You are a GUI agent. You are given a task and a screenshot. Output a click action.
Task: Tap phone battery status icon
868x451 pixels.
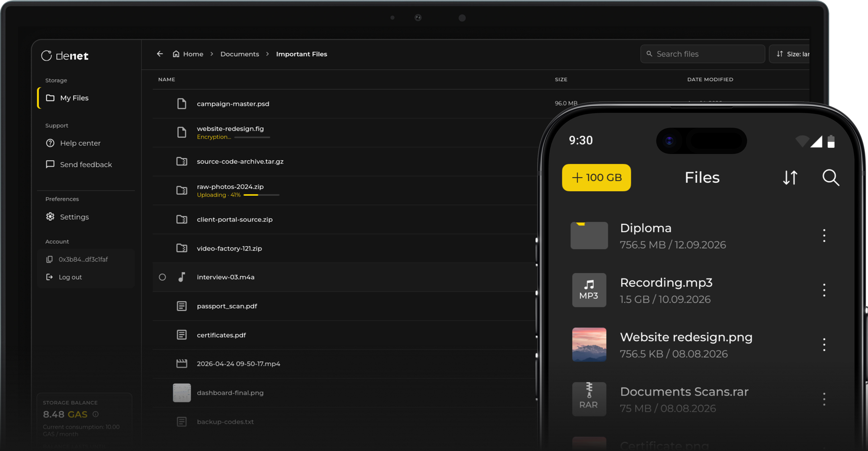coord(831,141)
